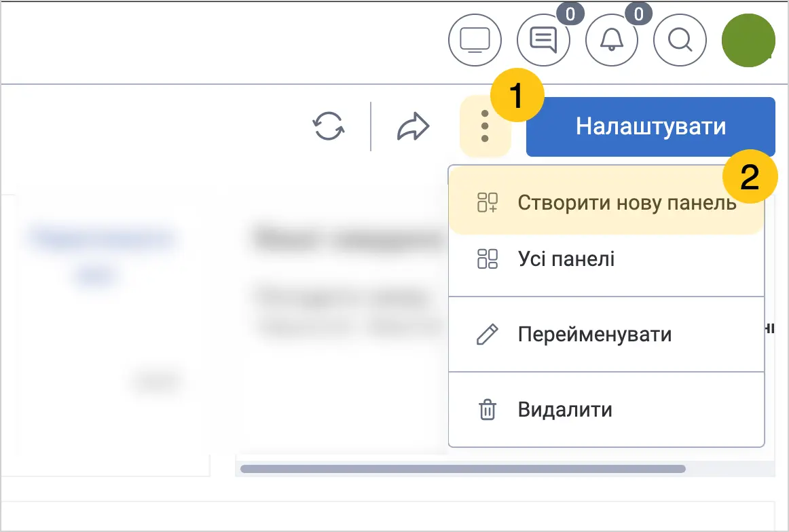Viewport: 789px width, 532px height.
Task: Click the magnifier search icon
Action: [x=680, y=40]
